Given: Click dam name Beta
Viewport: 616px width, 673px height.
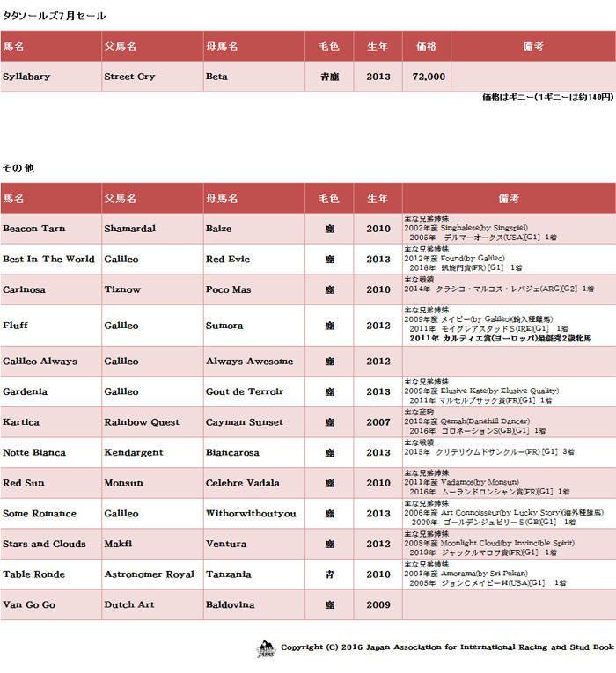Looking at the screenshot, I should [216, 77].
